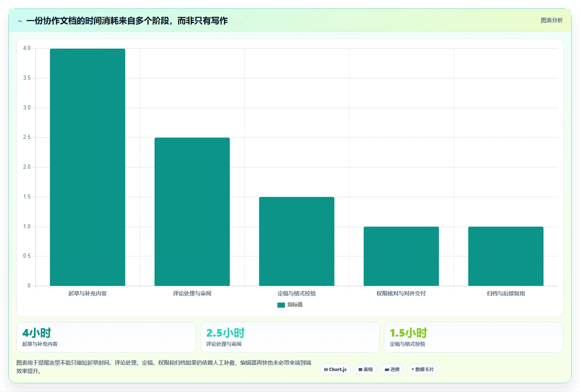Click the 表格 tag chip
This screenshot has height=392, width=580.
point(365,369)
